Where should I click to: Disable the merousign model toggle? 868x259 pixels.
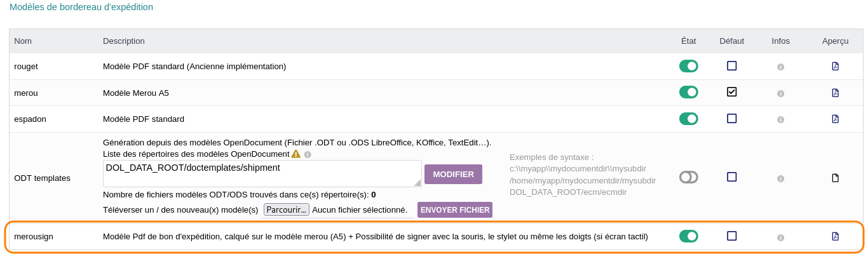pos(688,236)
